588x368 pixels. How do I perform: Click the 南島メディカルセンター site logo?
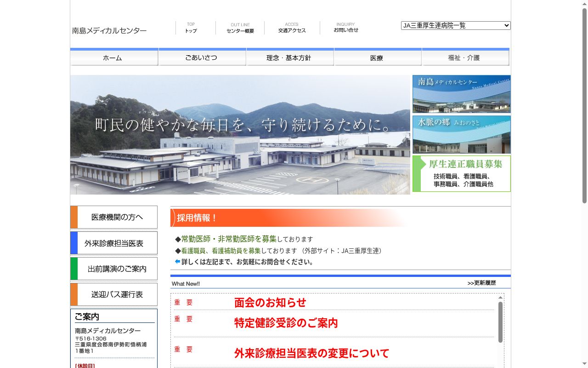click(x=109, y=31)
